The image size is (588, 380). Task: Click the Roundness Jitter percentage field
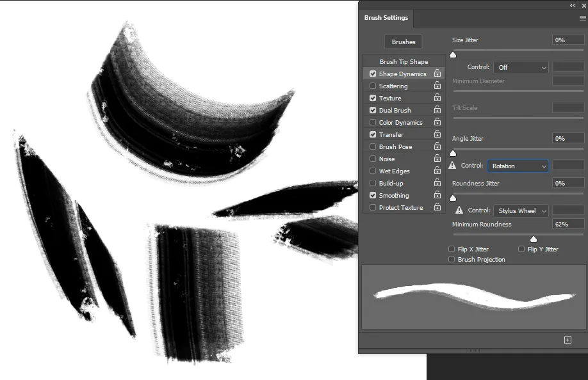click(568, 183)
